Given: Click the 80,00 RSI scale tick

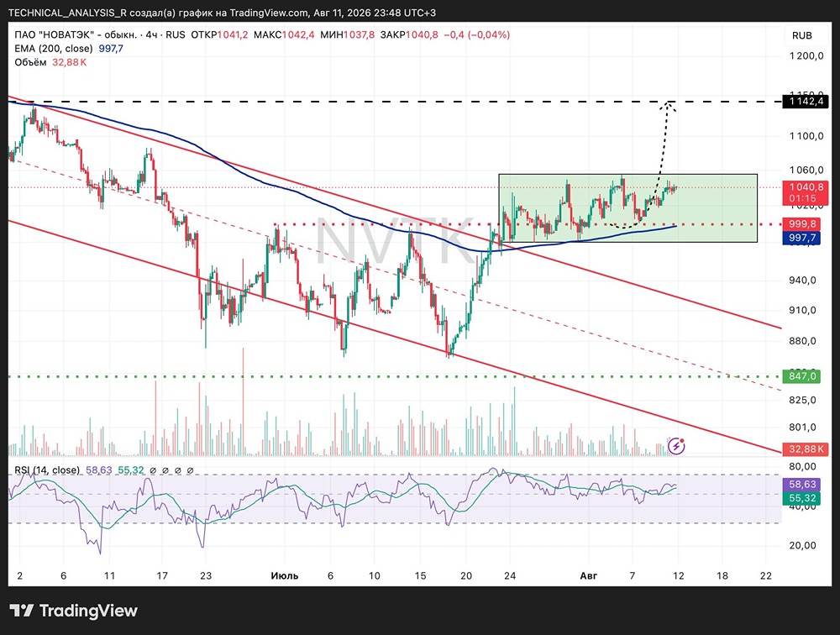Looking at the screenshot, I should click(x=802, y=466).
